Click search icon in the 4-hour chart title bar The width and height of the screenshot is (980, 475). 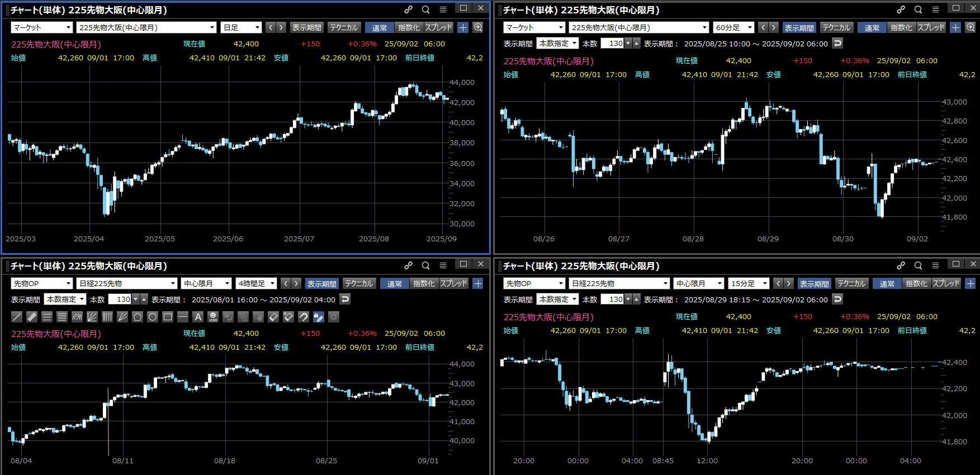point(426,265)
